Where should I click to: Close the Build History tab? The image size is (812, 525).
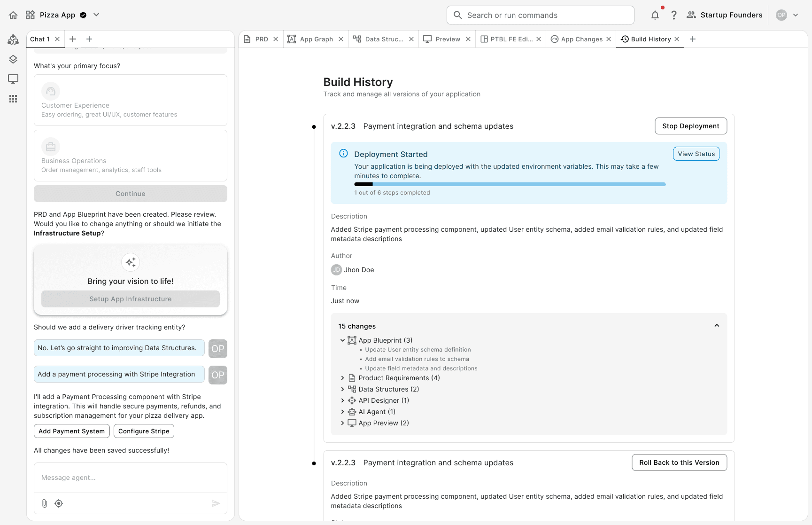(677, 39)
